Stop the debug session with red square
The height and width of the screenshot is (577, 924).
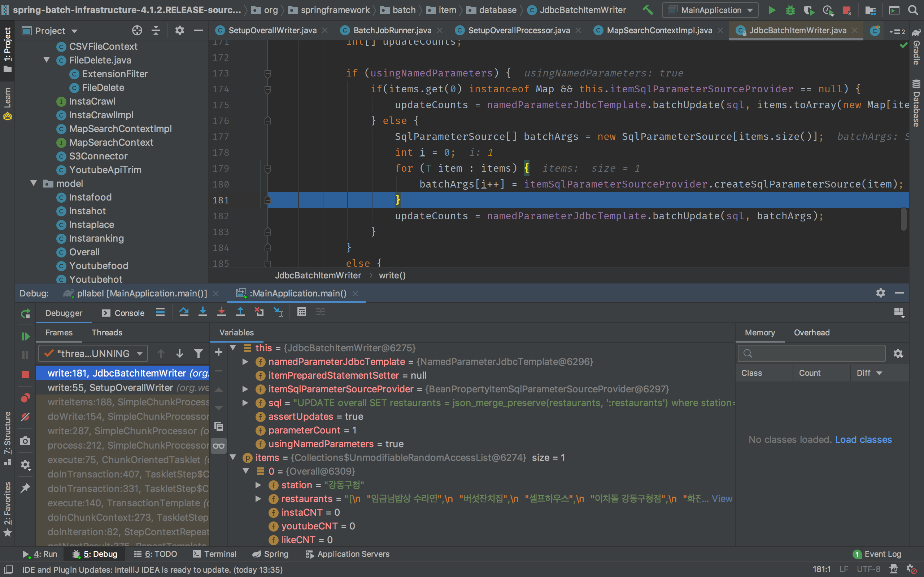[x=25, y=374]
